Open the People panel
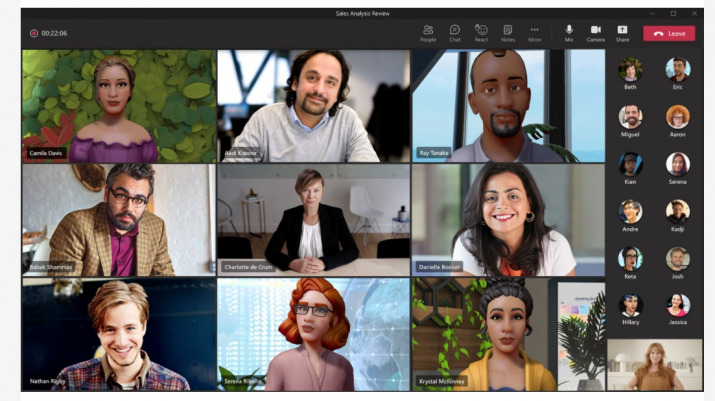 (x=428, y=32)
